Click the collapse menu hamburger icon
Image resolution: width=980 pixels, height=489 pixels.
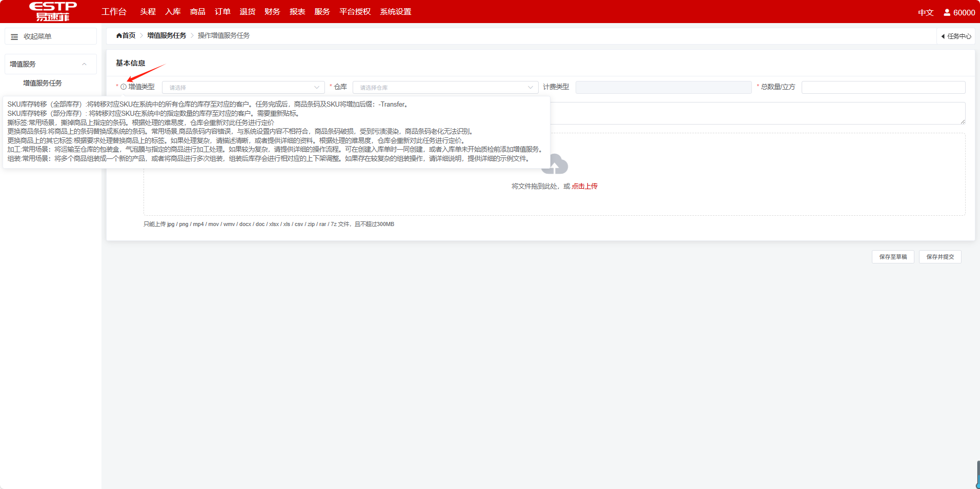click(x=14, y=37)
